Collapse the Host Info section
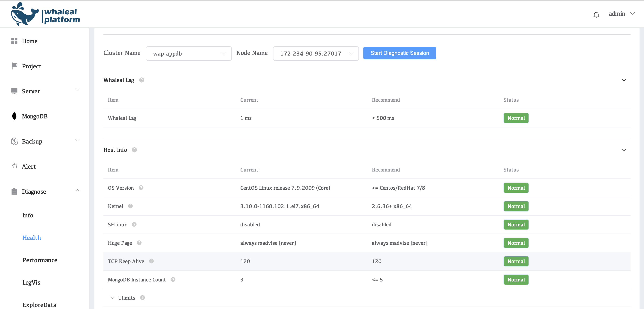 pyautogui.click(x=624, y=150)
